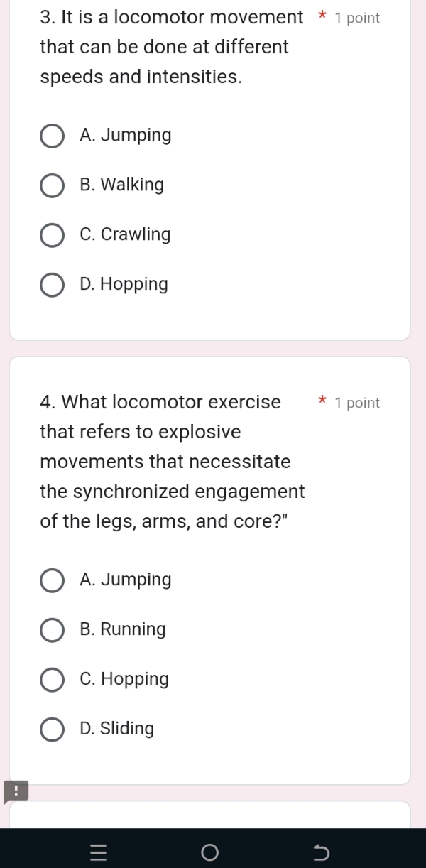
Task: Choose C. Crawling in question 3
Action: (x=52, y=235)
